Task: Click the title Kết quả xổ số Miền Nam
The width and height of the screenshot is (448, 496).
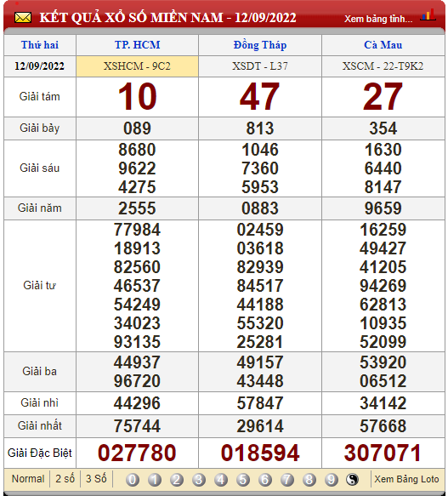Action: click(x=167, y=17)
